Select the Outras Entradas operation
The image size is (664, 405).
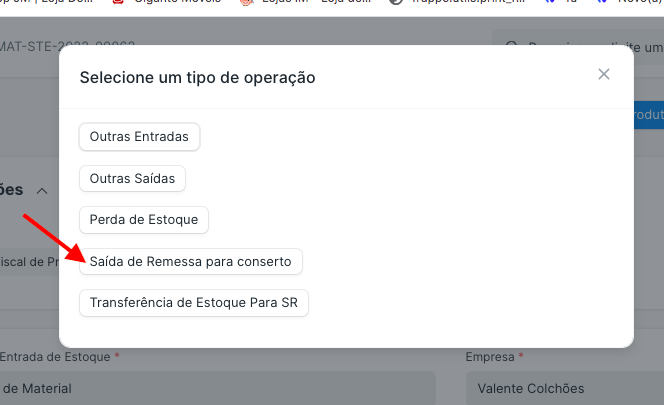pos(139,136)
